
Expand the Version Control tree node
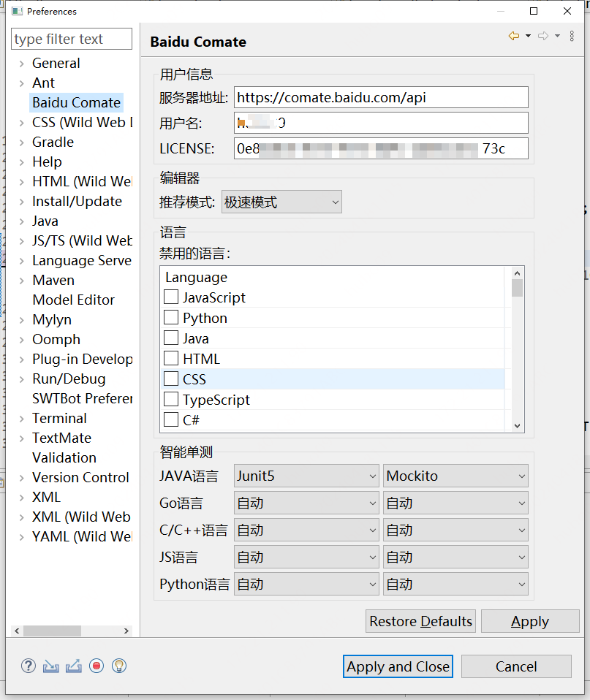(x=21, y=478)
